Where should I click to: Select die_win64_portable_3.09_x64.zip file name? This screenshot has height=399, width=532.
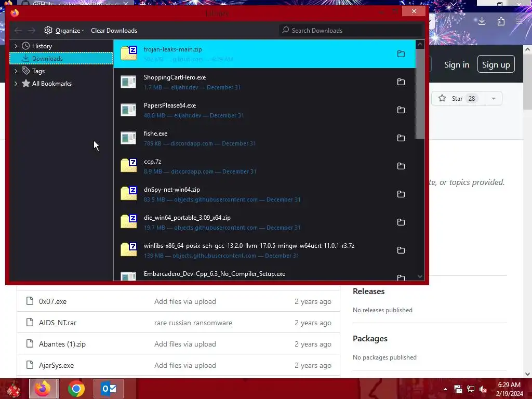(187, 218)
